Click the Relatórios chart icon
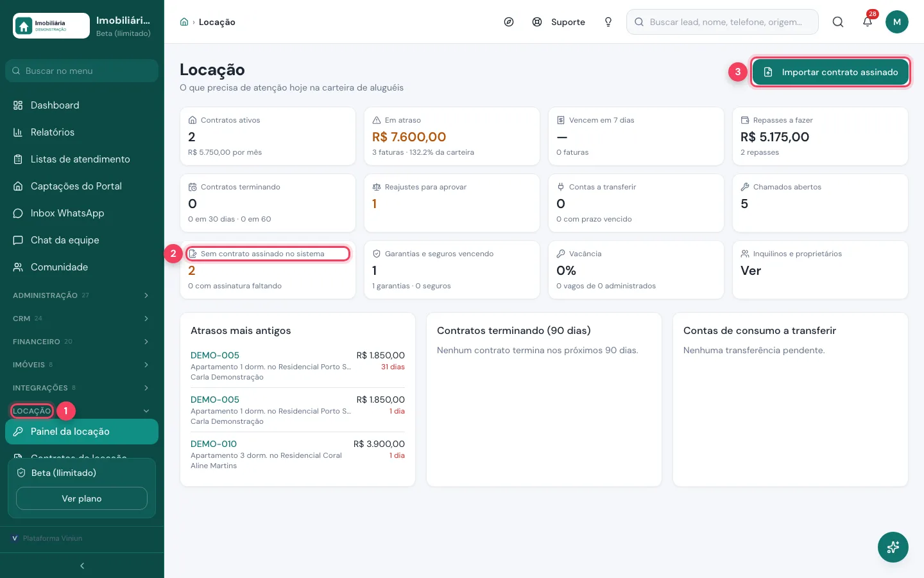This screenshot has width=924, height=578. (x=18, y=132)
